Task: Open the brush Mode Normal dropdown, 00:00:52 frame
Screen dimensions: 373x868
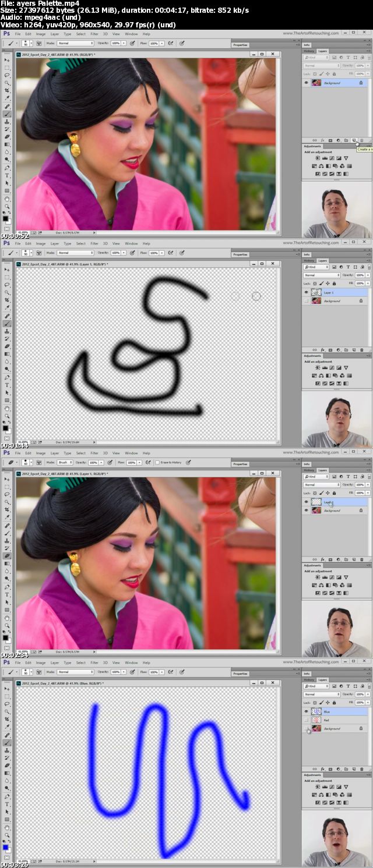Action: (x=76, y=43)
